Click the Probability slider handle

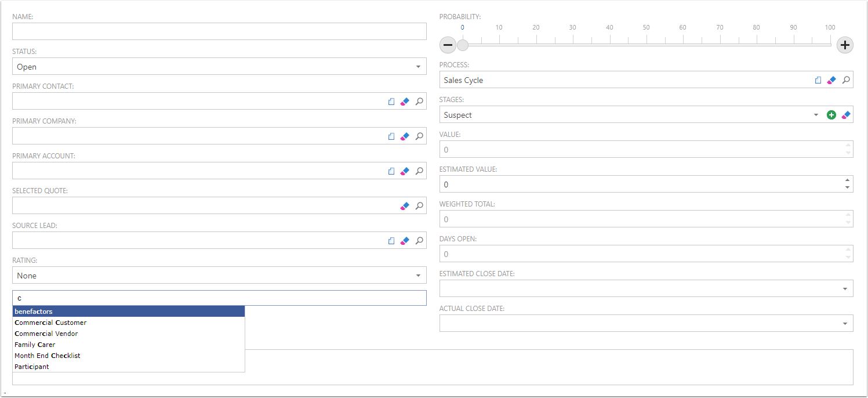462,45
